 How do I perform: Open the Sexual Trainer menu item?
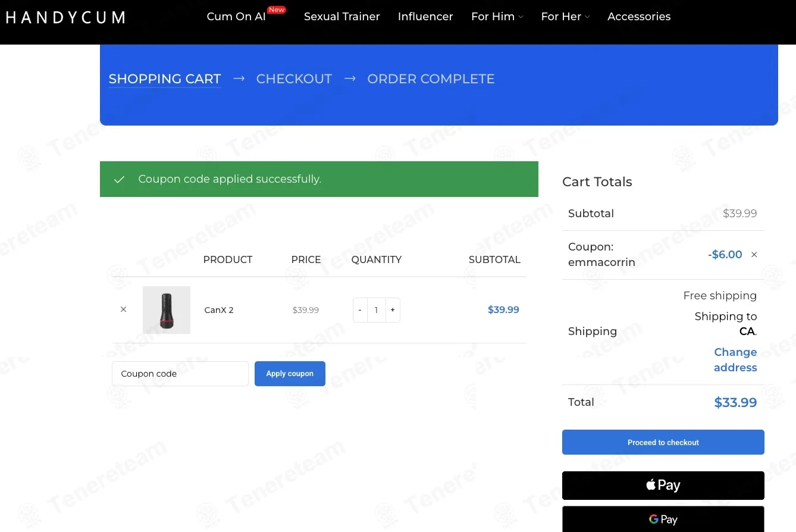341,17
